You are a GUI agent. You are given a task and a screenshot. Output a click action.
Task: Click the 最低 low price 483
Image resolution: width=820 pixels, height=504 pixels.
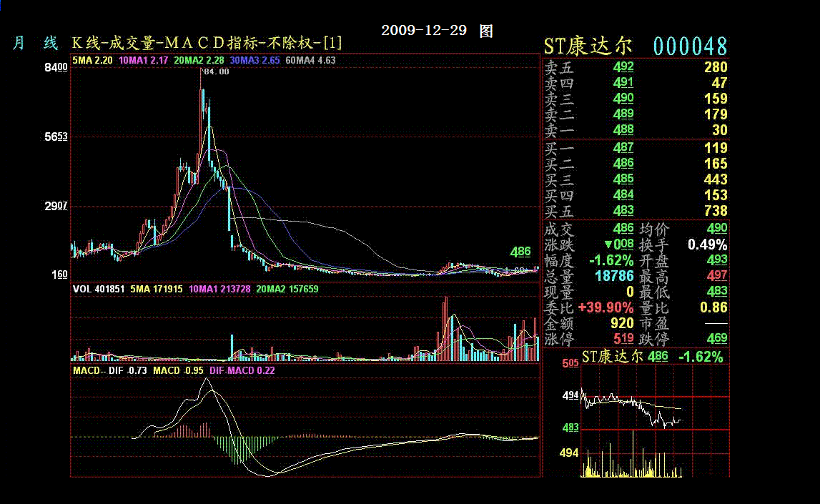(717, 291)
